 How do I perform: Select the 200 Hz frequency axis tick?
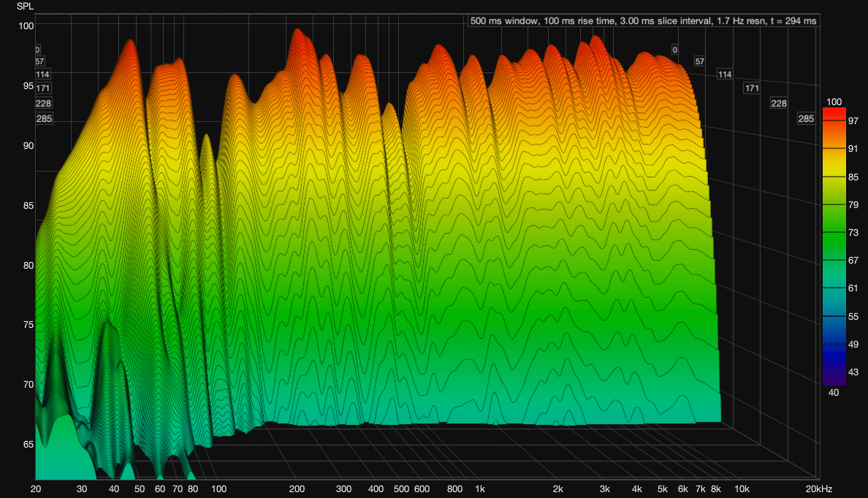[297, 489]
